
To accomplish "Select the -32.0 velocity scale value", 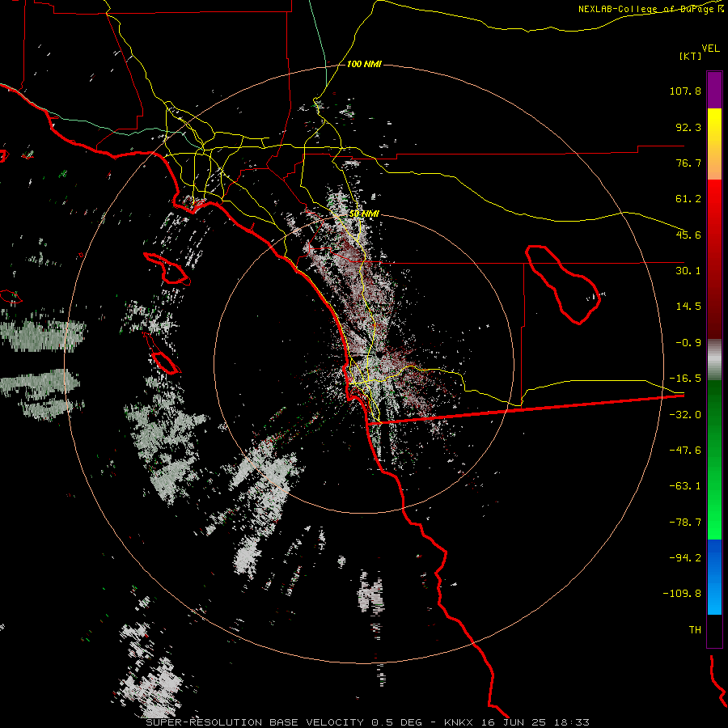I will pyautogui.click(x=685, y=415).
